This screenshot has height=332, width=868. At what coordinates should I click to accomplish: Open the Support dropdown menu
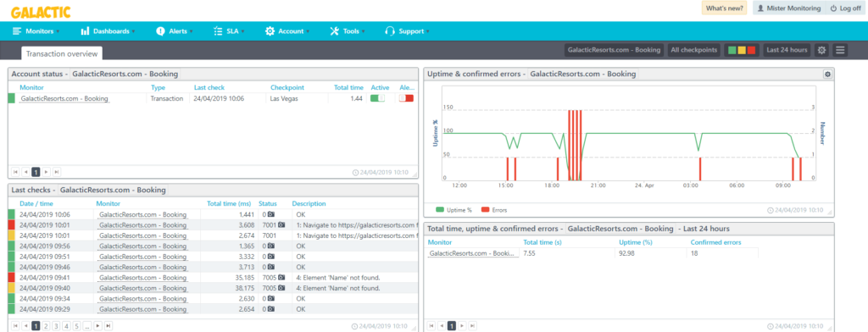click(x=408, y=31)
